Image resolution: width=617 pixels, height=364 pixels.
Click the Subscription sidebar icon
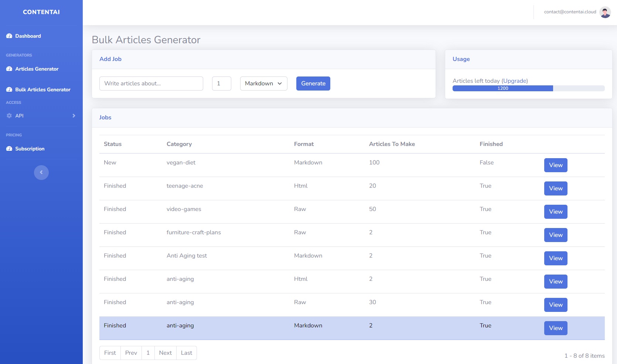click(8, 149)
